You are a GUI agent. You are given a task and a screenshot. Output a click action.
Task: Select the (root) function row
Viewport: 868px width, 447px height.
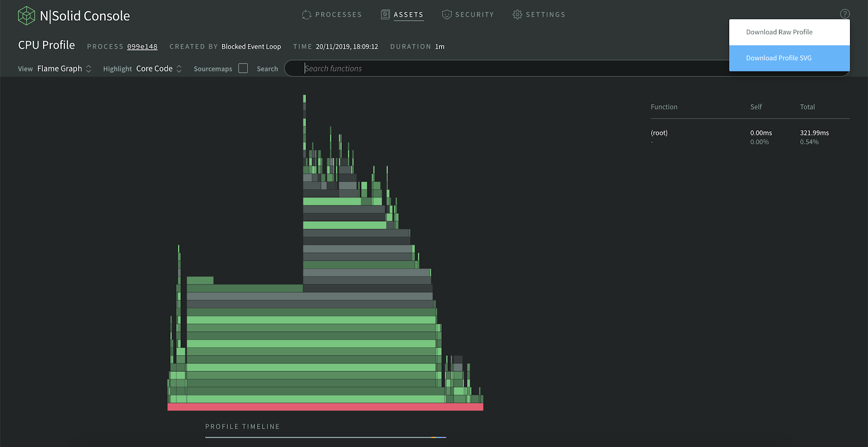(x=750, y=137)
